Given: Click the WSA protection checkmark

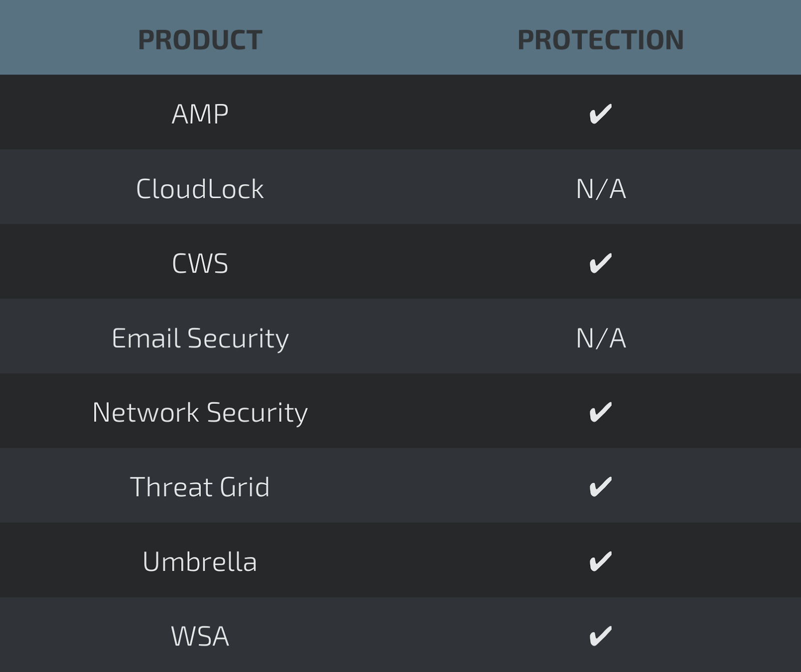Looking at the screenshot, I should (600, 636).
